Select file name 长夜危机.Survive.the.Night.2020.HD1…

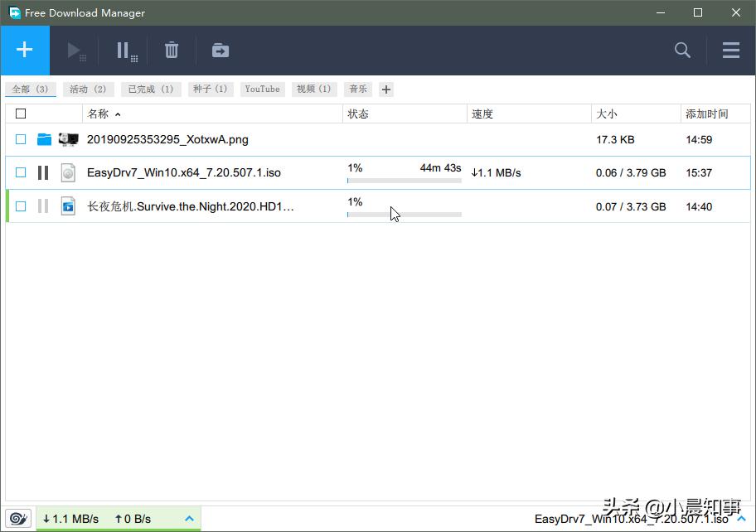(x=191, y=206)
